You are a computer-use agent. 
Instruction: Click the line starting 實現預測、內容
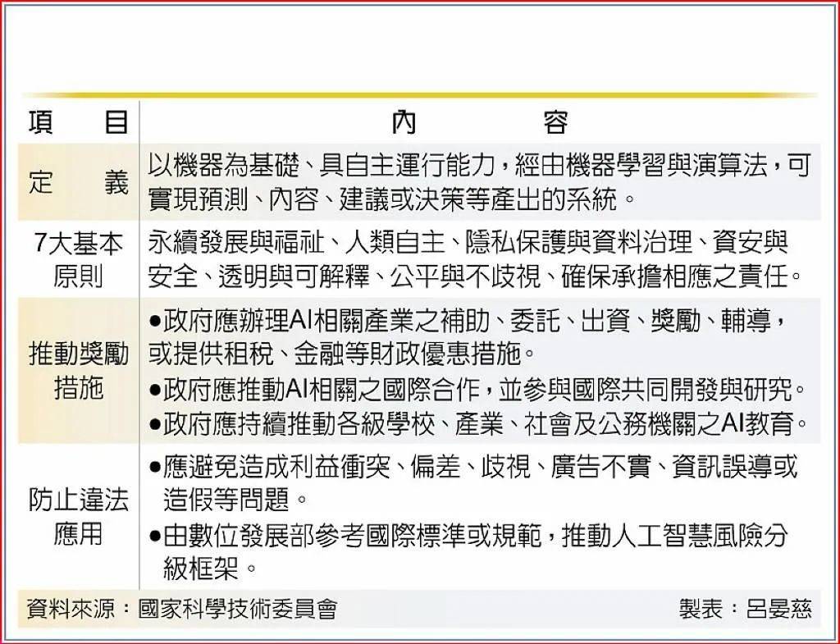coord(391,199)
